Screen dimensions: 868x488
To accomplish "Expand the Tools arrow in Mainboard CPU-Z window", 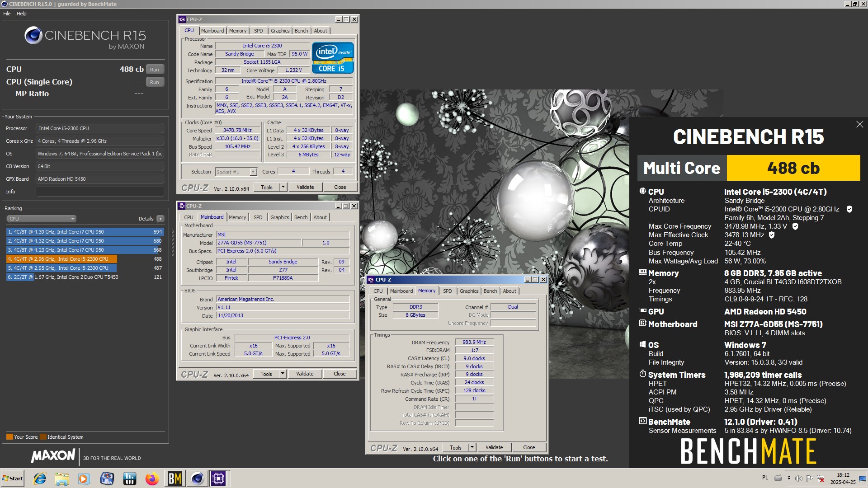I will tap(283, 374).
